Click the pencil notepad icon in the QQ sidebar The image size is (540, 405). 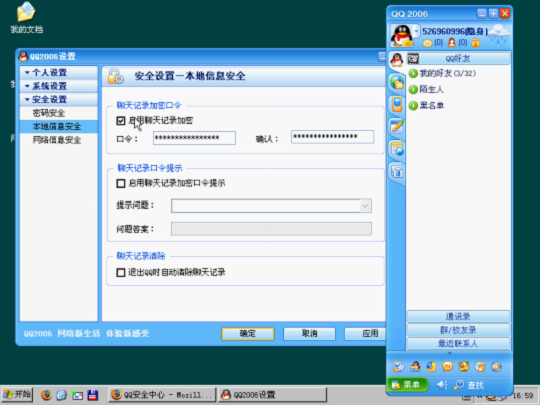point(397,126)
